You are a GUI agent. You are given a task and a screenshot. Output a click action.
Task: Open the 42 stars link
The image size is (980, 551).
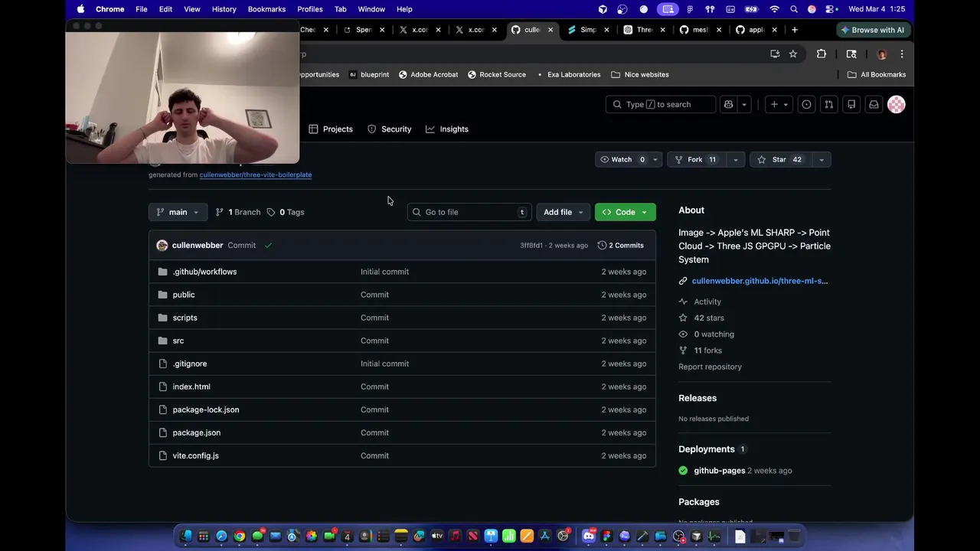(x=709, y=318)
